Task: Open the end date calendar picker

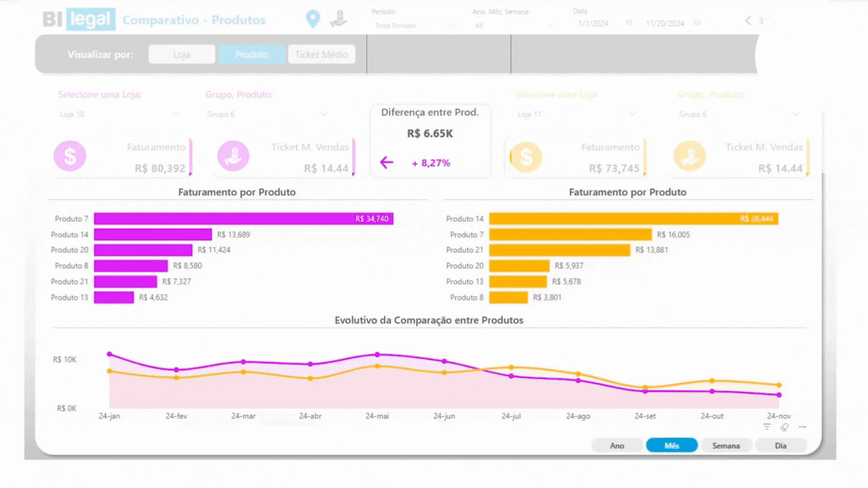Action: coord(697,23)
